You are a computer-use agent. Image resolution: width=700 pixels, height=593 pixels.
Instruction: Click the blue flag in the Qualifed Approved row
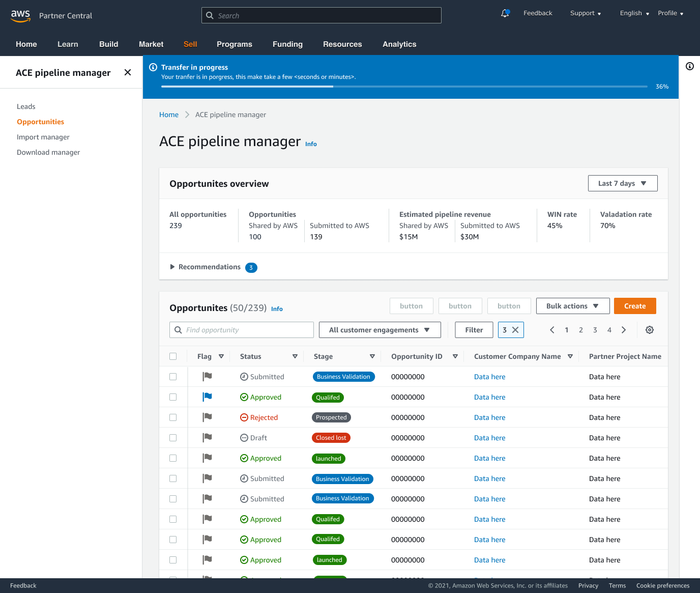pyautogui.click(x=207, y=397)
